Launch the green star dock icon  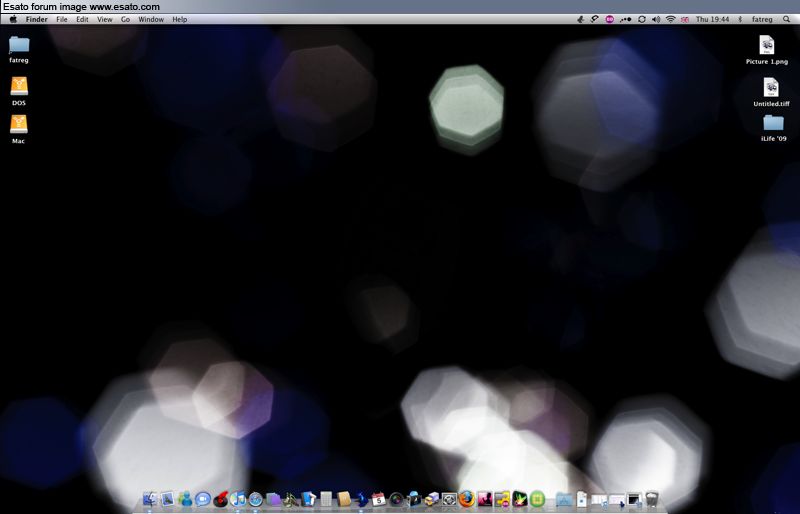520,499
